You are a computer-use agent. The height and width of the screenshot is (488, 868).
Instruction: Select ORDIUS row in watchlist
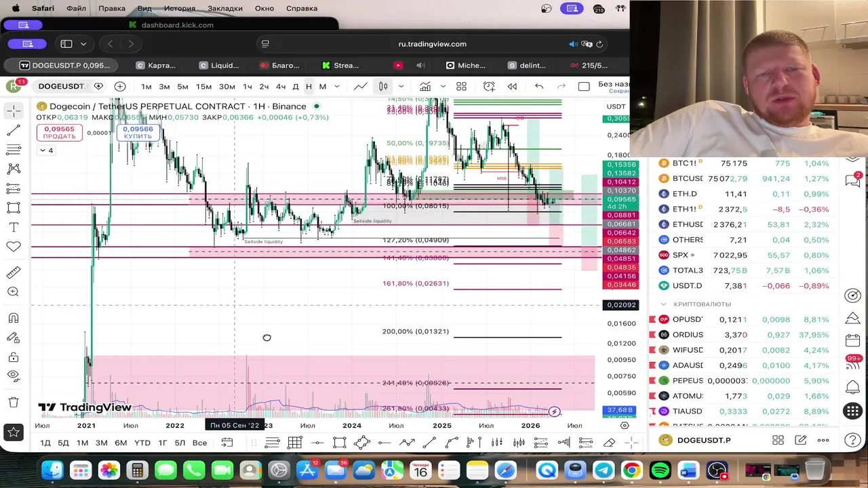pos(744,335)
